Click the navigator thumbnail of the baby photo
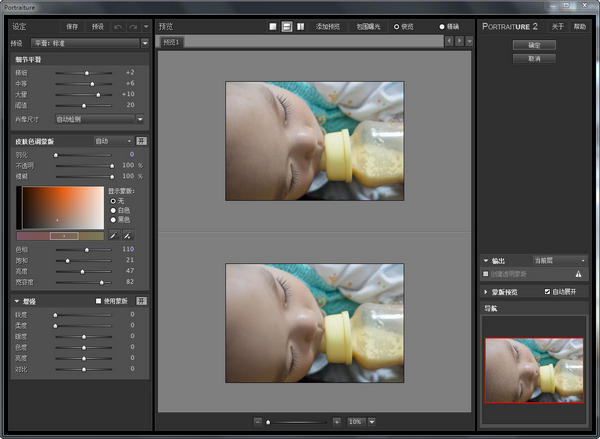This screenshot has width=600, height=439. click(x=534, y=369)
